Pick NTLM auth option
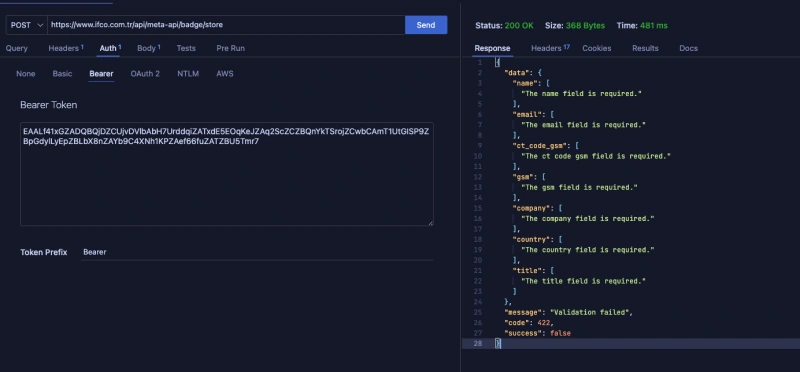This screenshot has width=800, height=372. (x=188, y=73)
